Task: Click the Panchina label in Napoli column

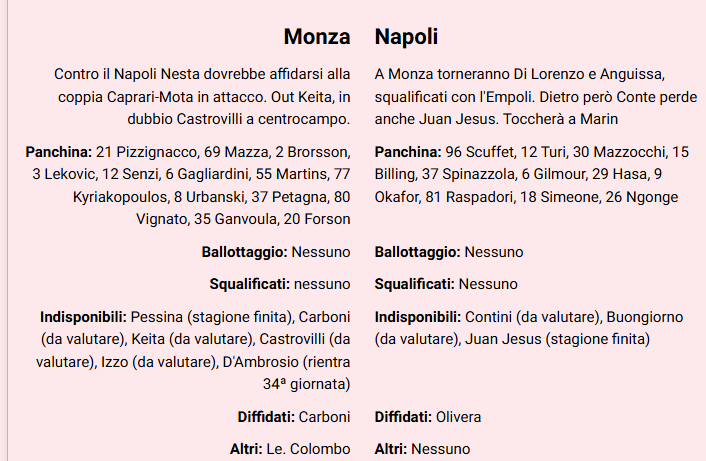Action: coord(408,152)
